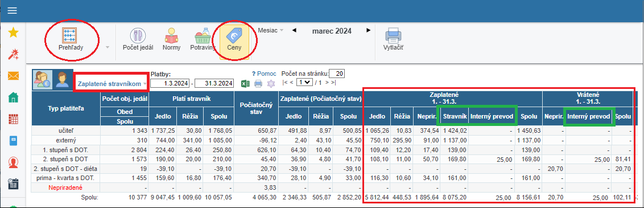Open the hamburger main menu
The width and height of the screenshot is (644, 208).
coord(13,11)
